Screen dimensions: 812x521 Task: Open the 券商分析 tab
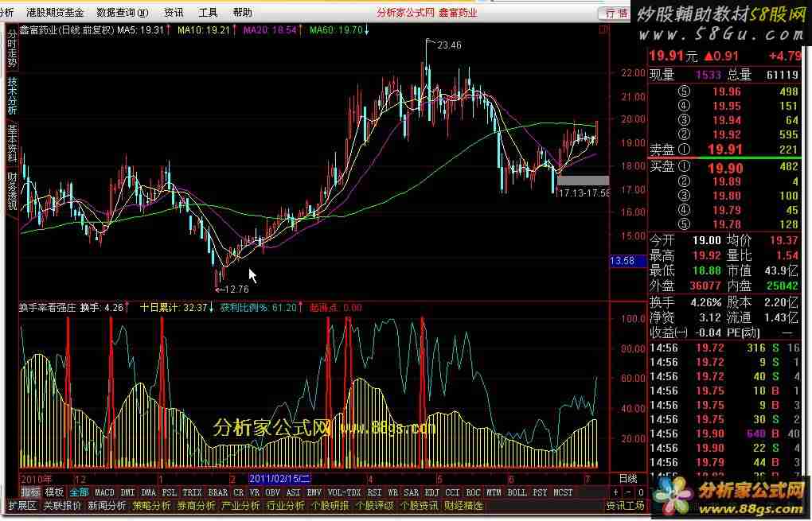(197, 505)
